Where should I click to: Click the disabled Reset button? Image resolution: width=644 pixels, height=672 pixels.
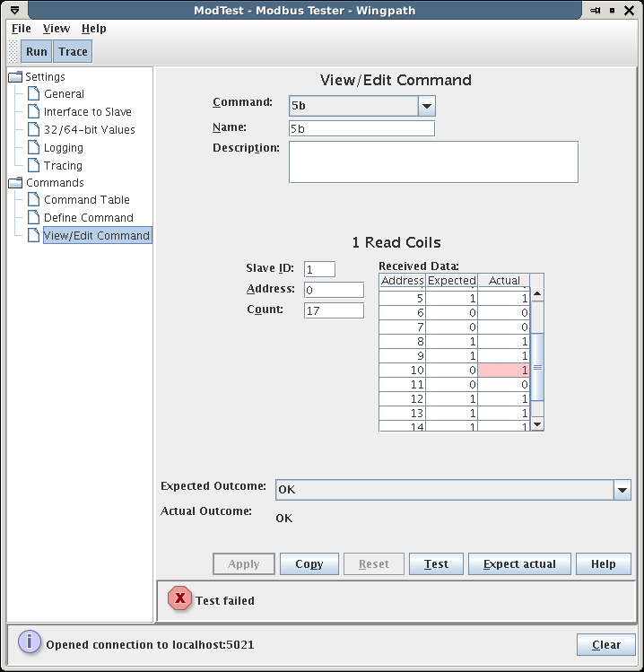click(374, 564)
